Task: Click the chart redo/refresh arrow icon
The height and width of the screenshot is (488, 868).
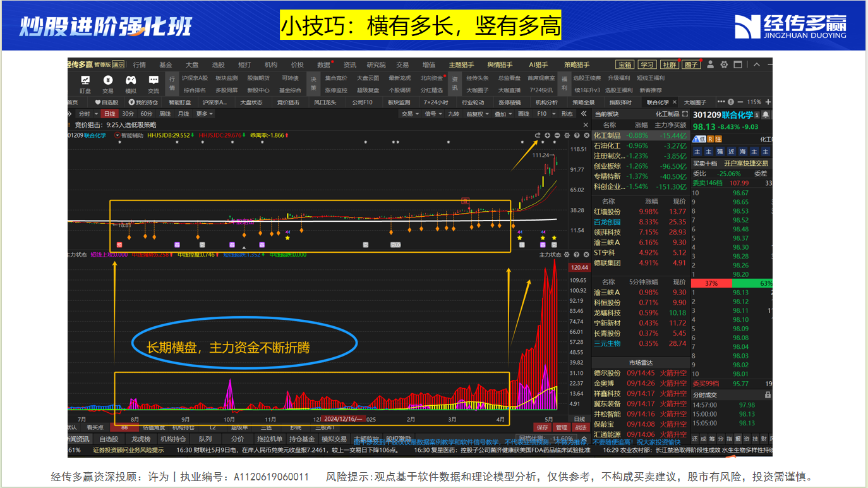Action: (538, 135)
